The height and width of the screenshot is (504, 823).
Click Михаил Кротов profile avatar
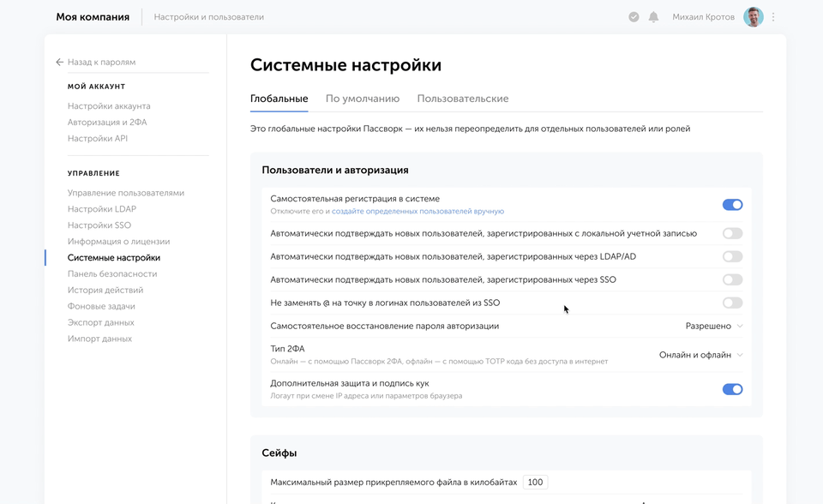tap(753, 17)
